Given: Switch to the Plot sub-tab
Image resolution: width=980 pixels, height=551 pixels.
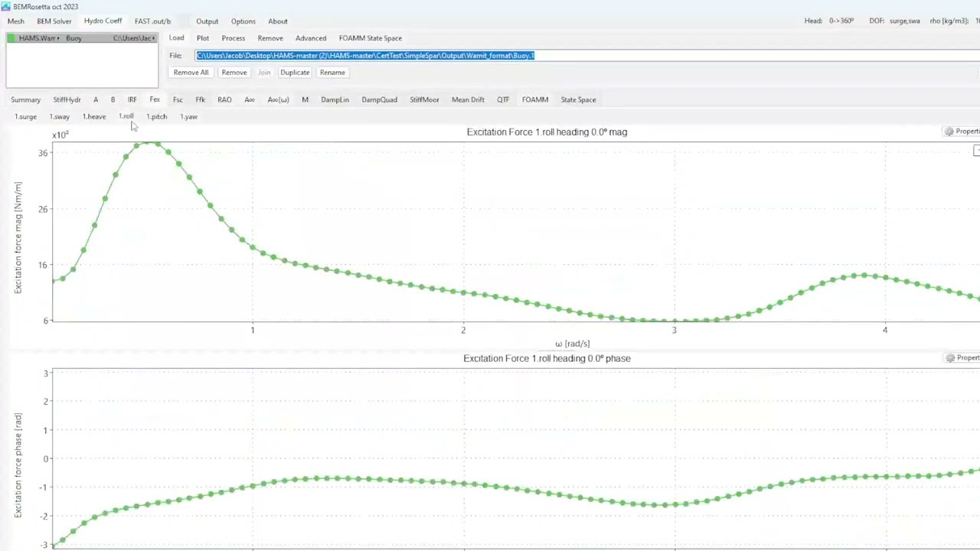Looking at the screenshot, I should (x=203, y=38).
